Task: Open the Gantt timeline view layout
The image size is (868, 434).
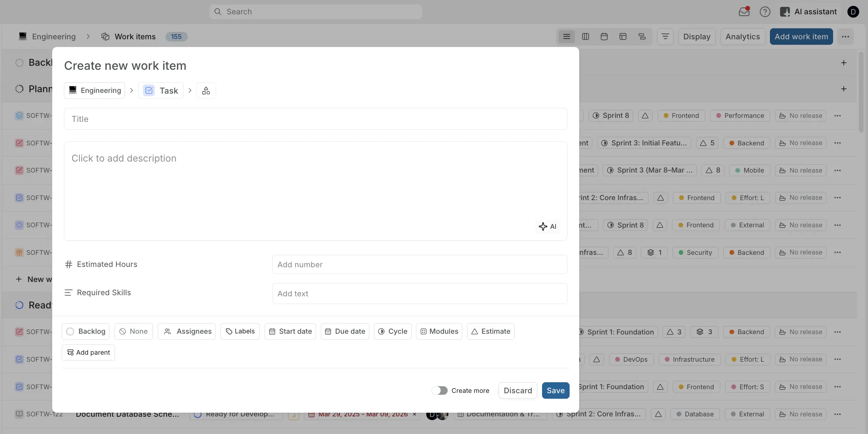Action: [642, 37]
